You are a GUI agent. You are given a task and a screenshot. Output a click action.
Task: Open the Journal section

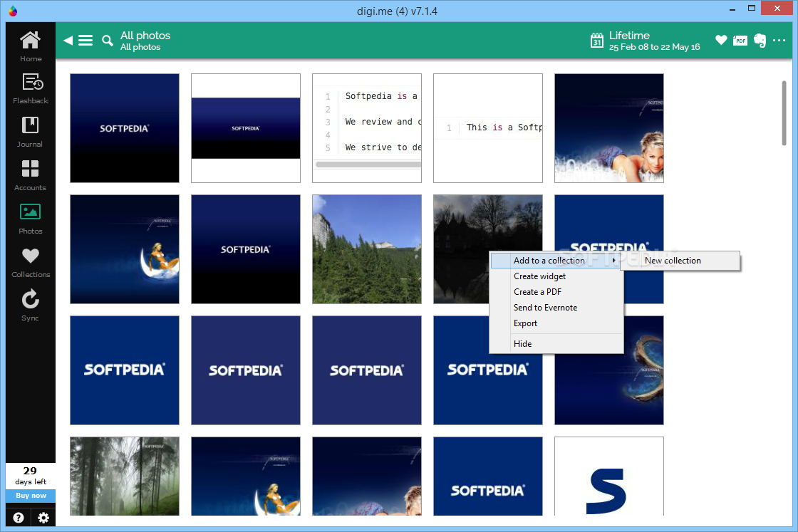coord(30,132)
